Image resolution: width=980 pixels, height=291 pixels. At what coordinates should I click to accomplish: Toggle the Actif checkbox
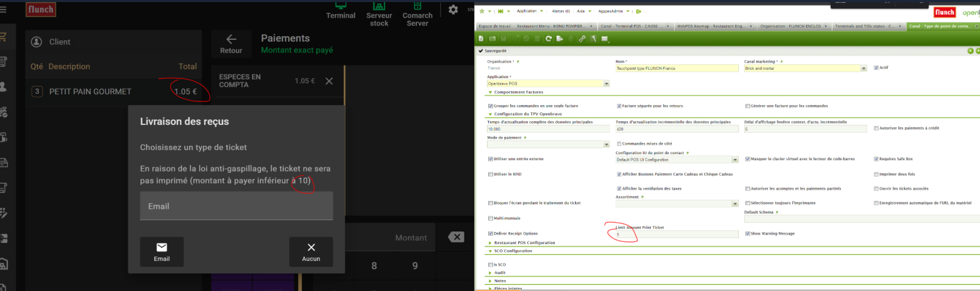876,68
